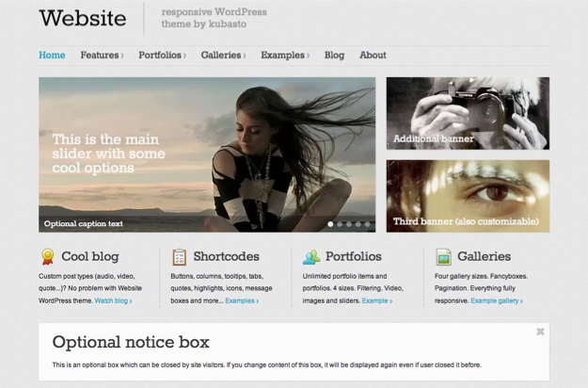Click the Portfolios people icon
The height and width of the screenshot is (388, 588).
pyautogui.click(x=311, y=256)
